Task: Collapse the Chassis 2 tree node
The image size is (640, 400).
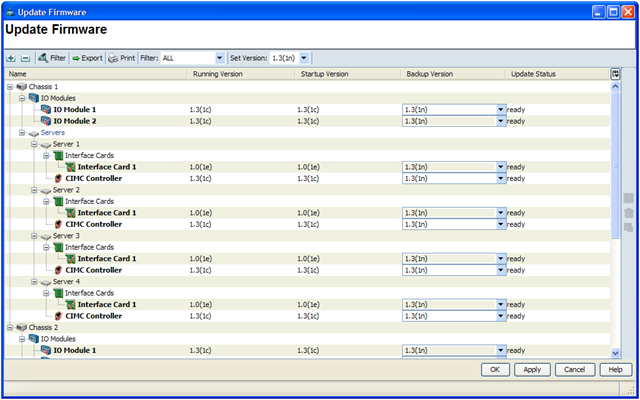Action: 9,328
